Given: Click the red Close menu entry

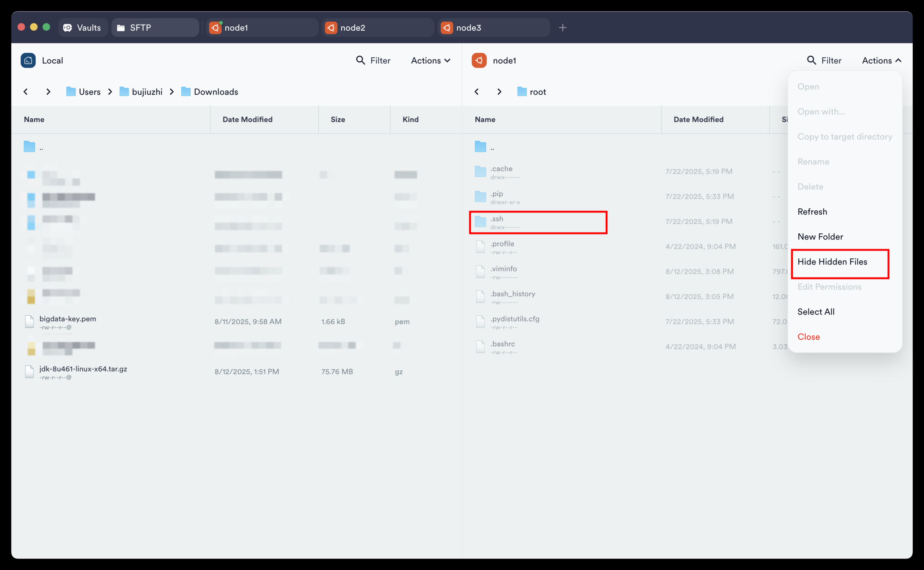Looking at the screenshot, I should point(808,337).
